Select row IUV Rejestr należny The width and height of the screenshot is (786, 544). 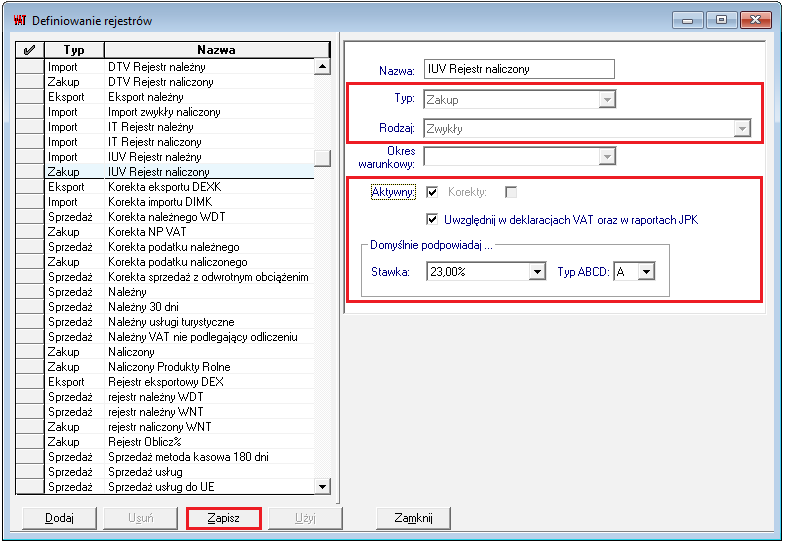[x=165, y=157]
